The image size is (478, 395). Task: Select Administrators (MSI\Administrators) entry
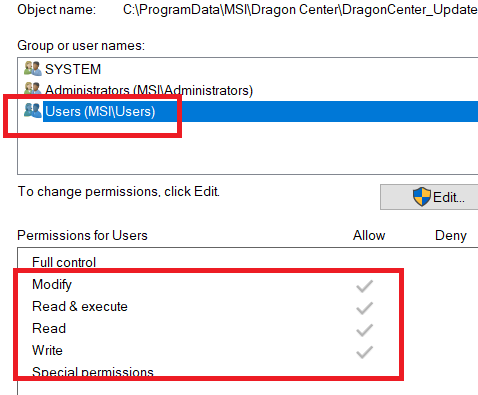(x=149, y=90)
